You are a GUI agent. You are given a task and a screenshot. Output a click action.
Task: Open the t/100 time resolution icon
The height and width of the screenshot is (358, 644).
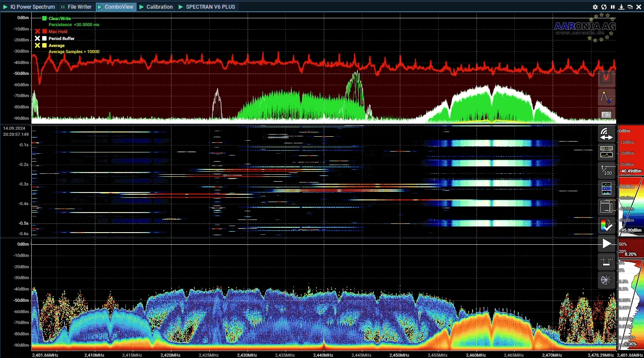[x=606, y=170]
